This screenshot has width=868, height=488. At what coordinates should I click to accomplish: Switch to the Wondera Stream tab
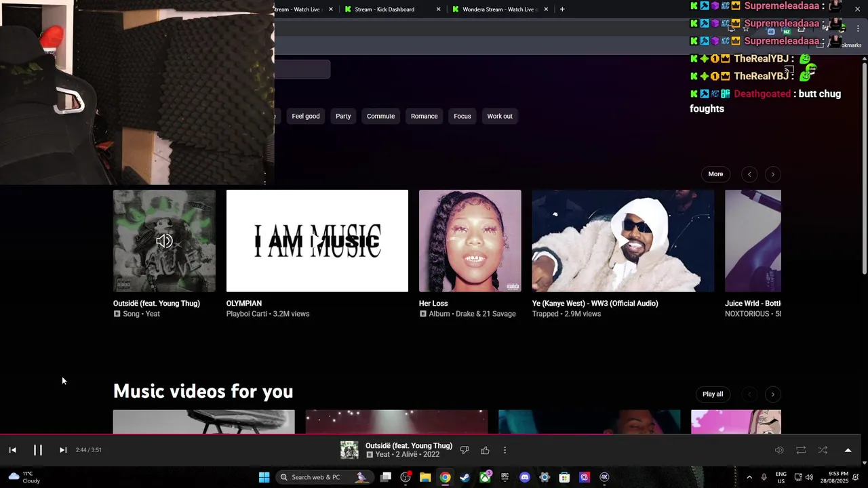coord(498,9)
